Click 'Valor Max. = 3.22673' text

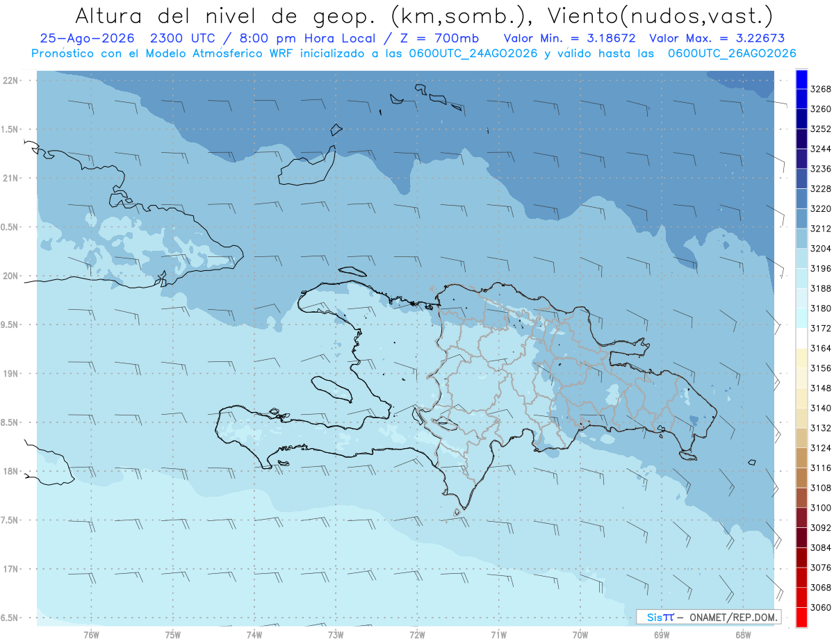click(717, 39)
